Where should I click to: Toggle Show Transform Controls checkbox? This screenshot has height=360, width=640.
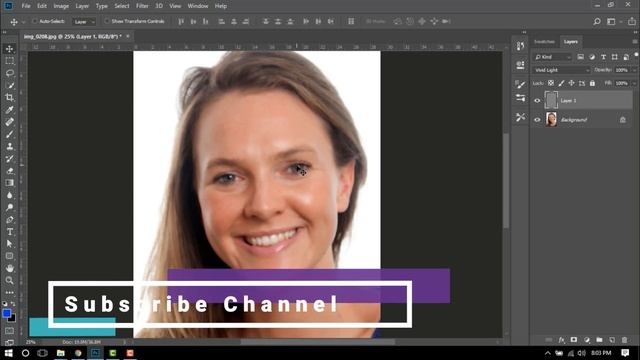(x=107, y=21)
